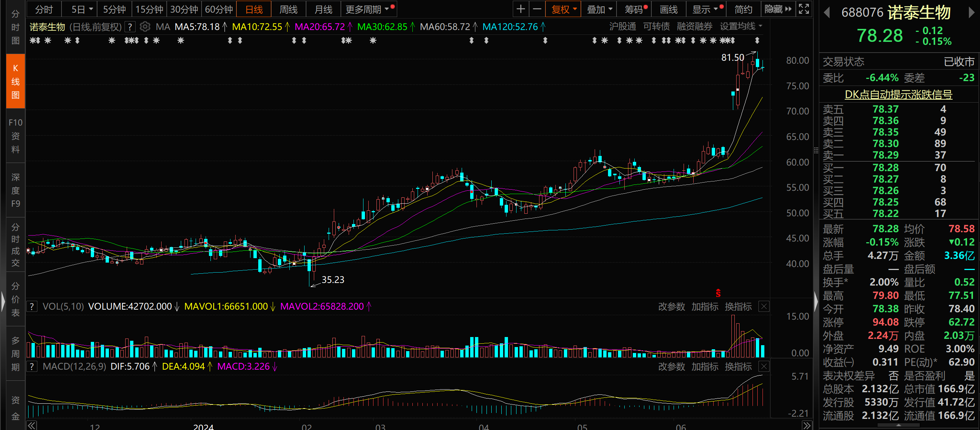Click 换指标 in the MACD panel

738,367
